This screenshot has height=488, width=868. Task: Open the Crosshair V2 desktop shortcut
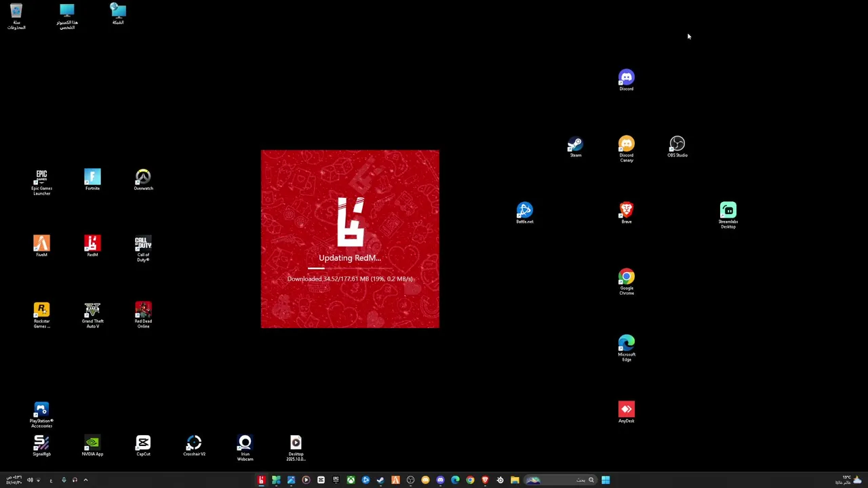pyautogui.click(x=194, y=446)
